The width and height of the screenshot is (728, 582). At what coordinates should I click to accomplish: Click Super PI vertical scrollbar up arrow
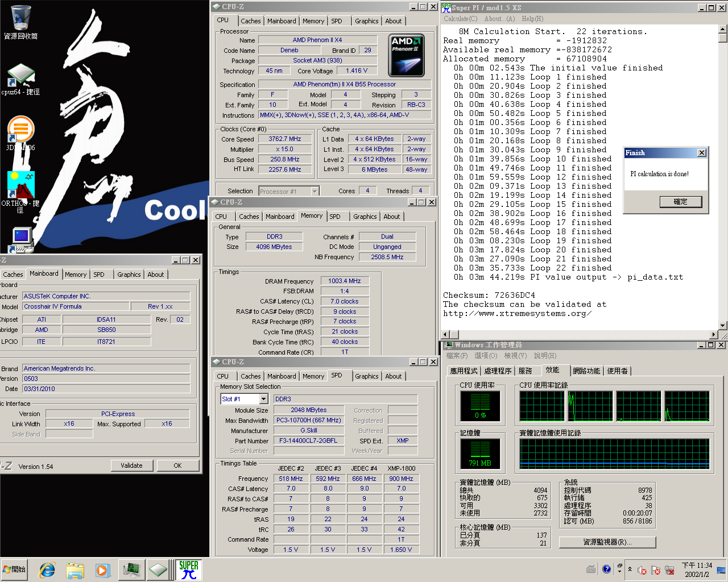722,30
